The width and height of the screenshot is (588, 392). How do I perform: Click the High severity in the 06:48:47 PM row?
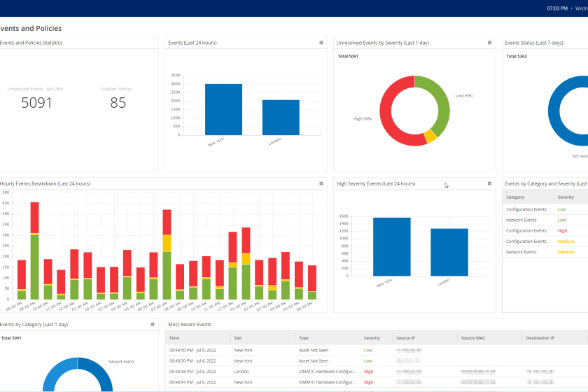[x=369, y=382]
